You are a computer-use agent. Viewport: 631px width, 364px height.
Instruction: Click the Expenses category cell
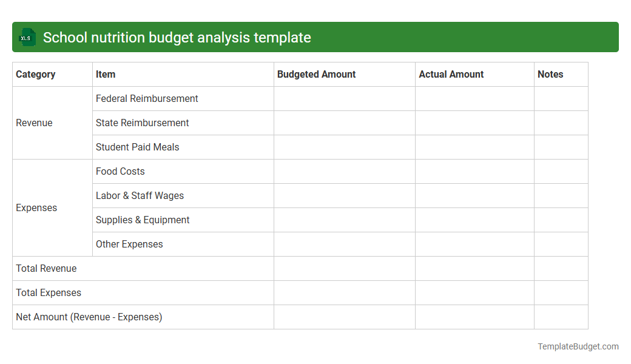(36, 207)
